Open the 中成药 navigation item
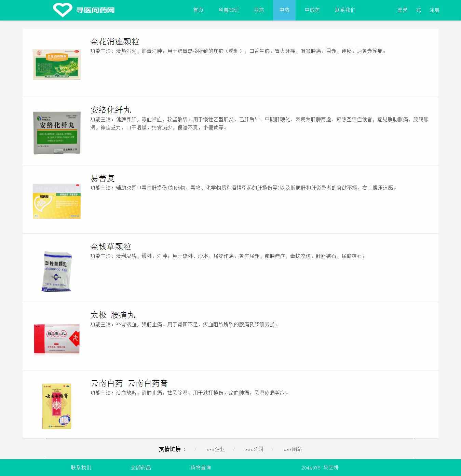 click(x=312, y=10)
